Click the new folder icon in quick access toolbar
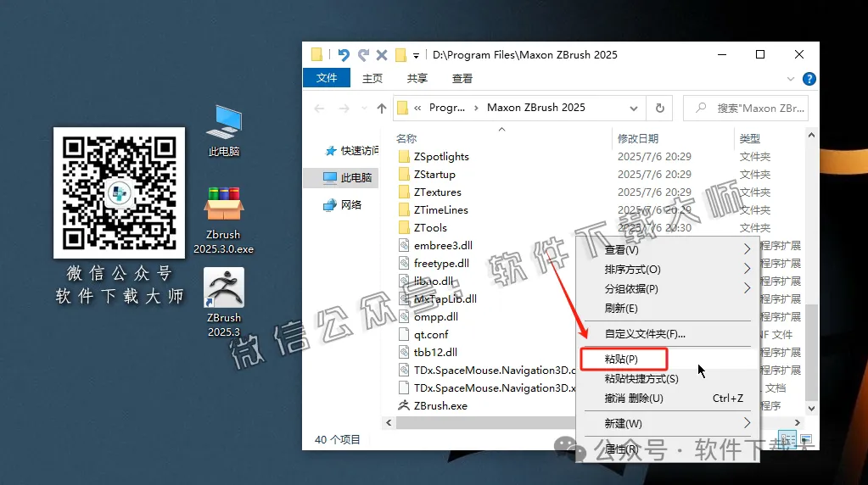This screenshot has width=868, height=485. 400,55
